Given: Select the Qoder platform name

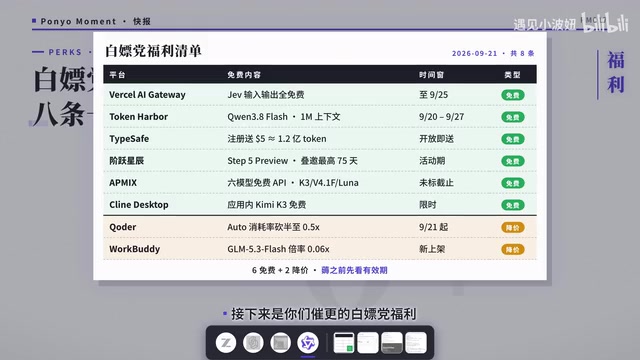Looking at the screenshot, I should click(122, 227).
